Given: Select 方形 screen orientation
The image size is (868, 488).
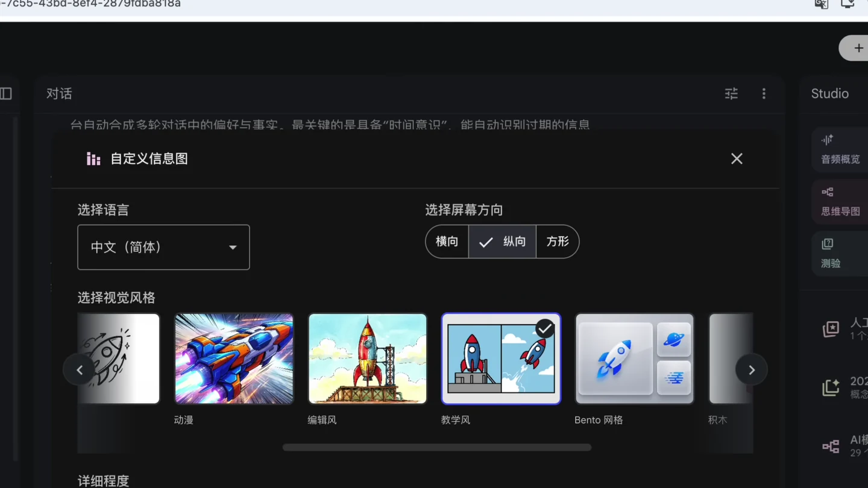Looking at the screenshot, I should [x=558, y=242].
